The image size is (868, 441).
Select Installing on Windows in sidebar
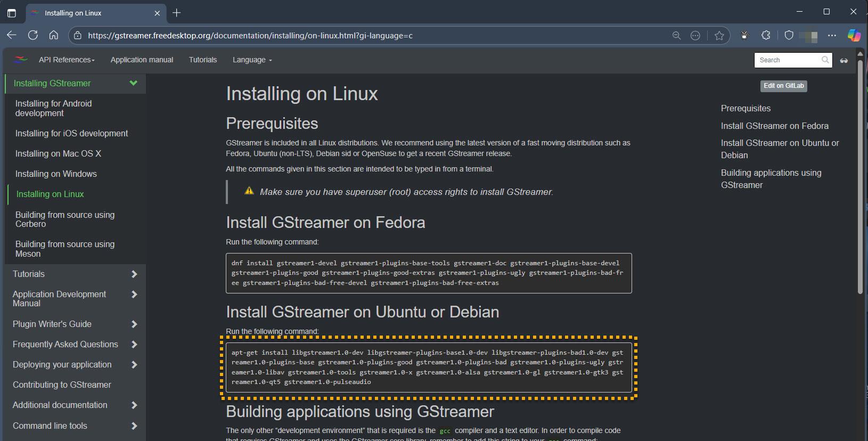coord(56,174)
